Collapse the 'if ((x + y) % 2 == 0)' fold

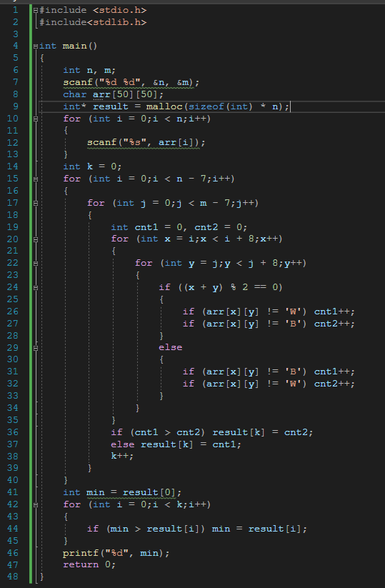point(36,288)
